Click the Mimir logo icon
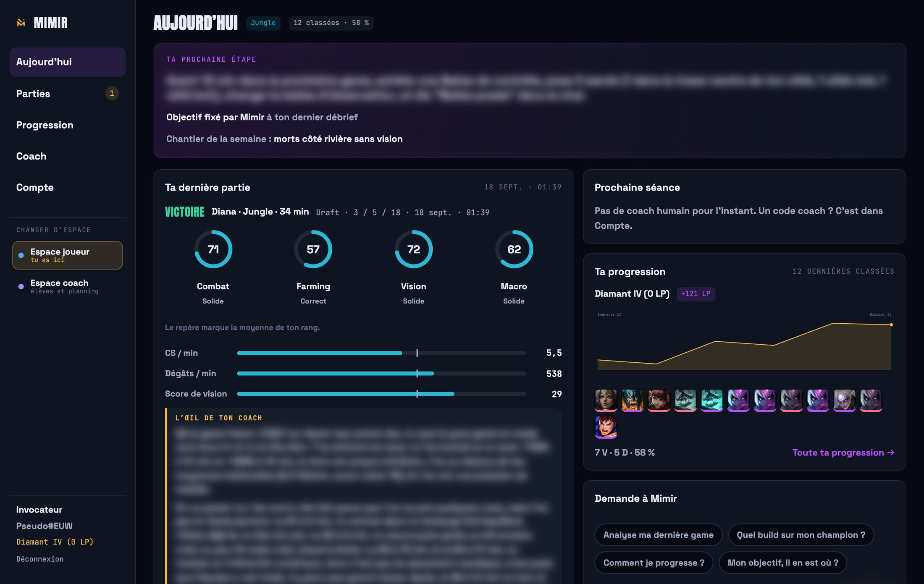 click(x=21, y=23)
